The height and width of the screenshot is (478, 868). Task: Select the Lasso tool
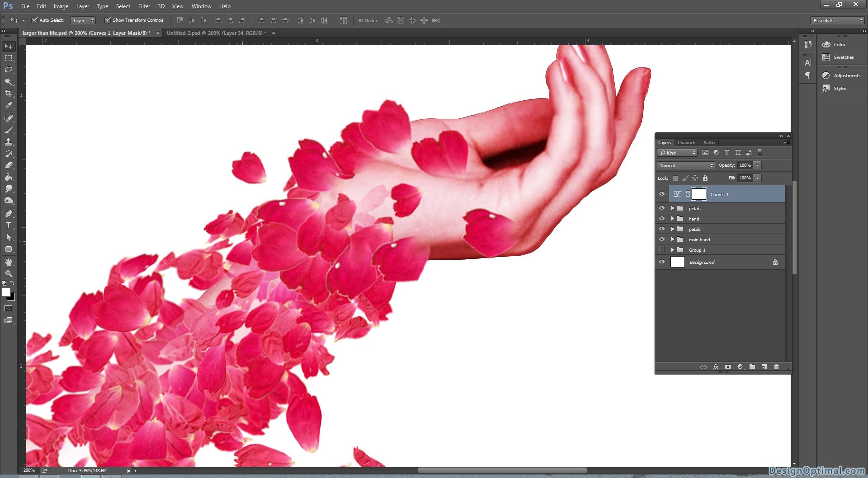pyautogui.click(x=9, y=70)
